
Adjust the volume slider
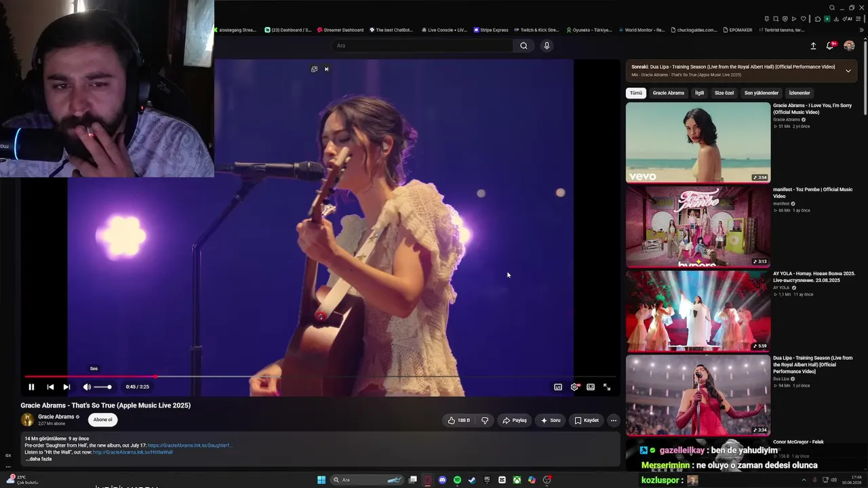(x=102, y=387)
